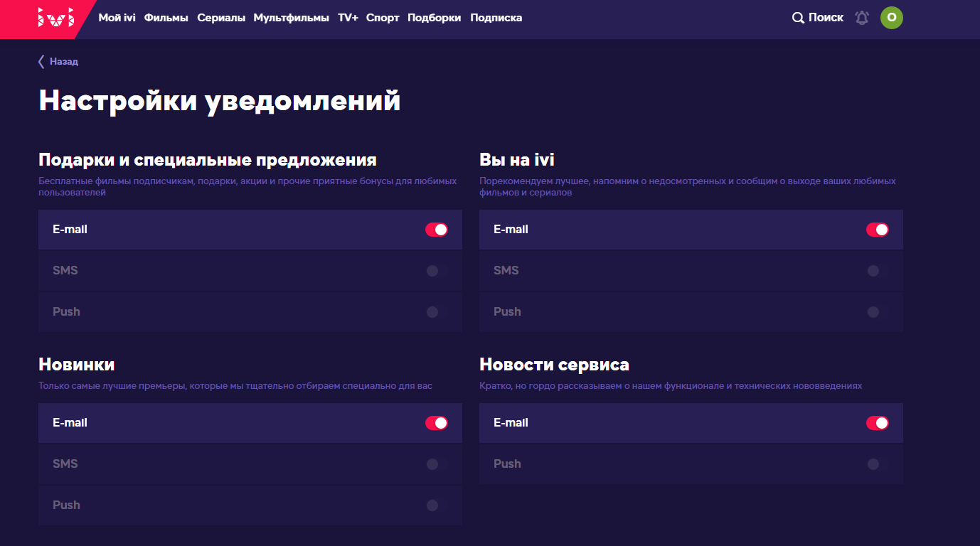Toggle Push switch under Вы на ivi
The image size is (980, 546).
point(878,312)
